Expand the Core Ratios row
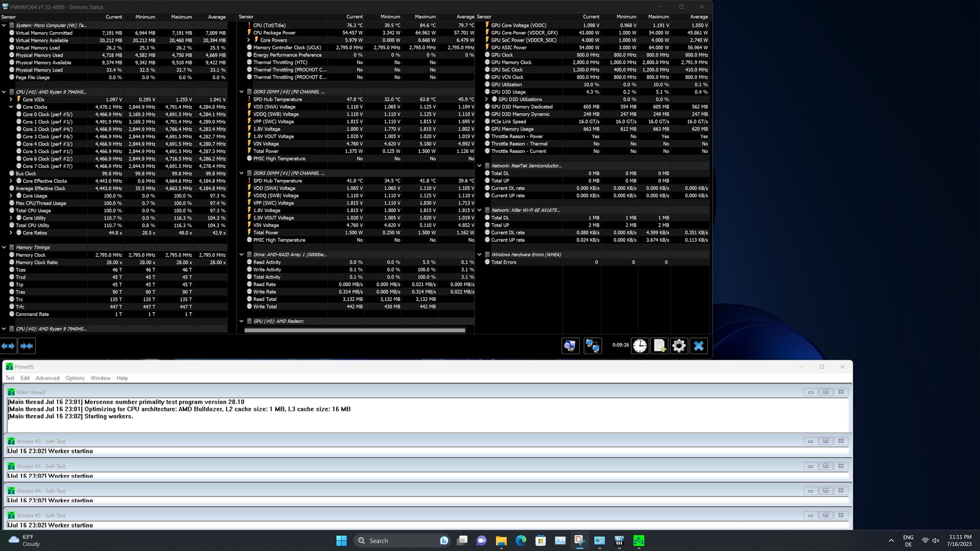980x551 pixels. 11,233
